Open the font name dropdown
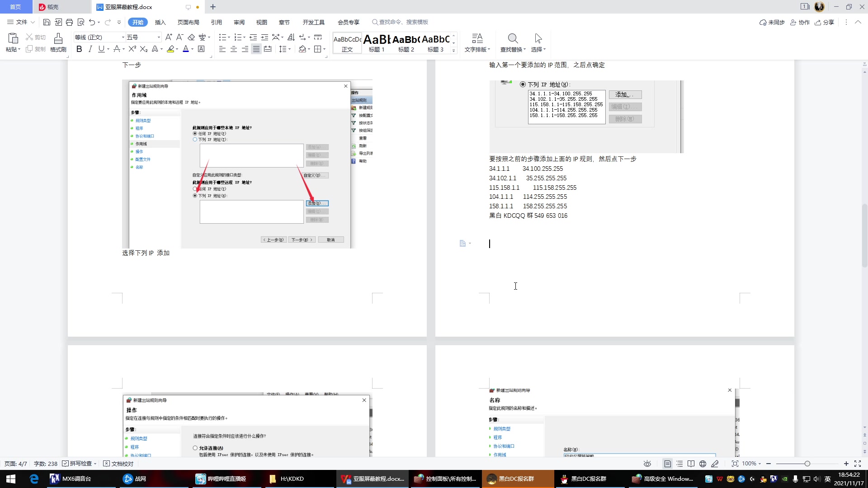868x488 pixels. 123,37
